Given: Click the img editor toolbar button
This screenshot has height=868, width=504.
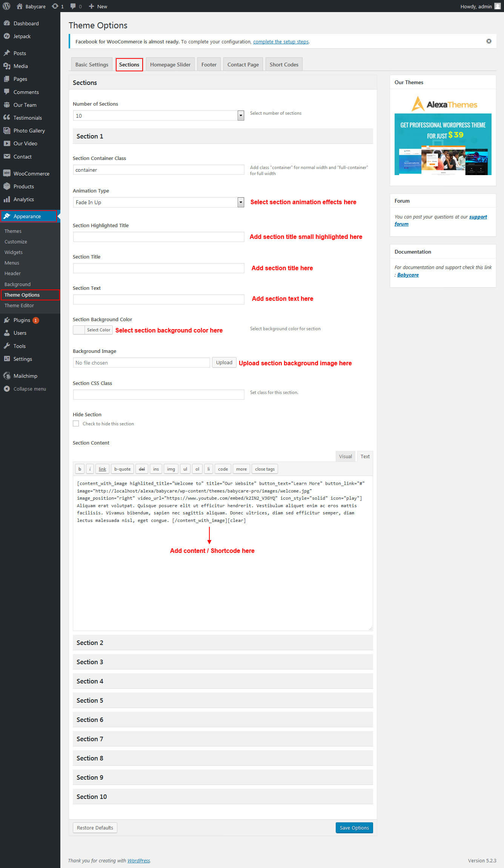Looking at the screenshot, I should click(x=171, y=469).
